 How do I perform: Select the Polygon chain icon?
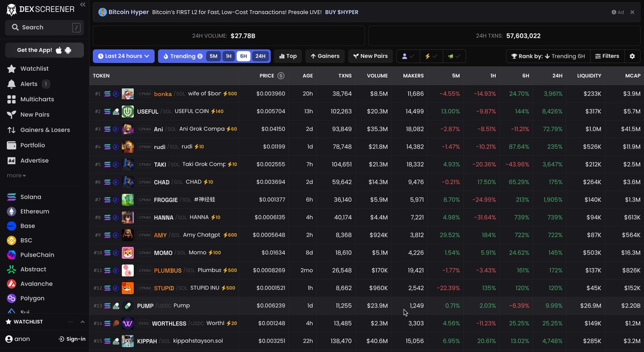click(x=11, y=298)
